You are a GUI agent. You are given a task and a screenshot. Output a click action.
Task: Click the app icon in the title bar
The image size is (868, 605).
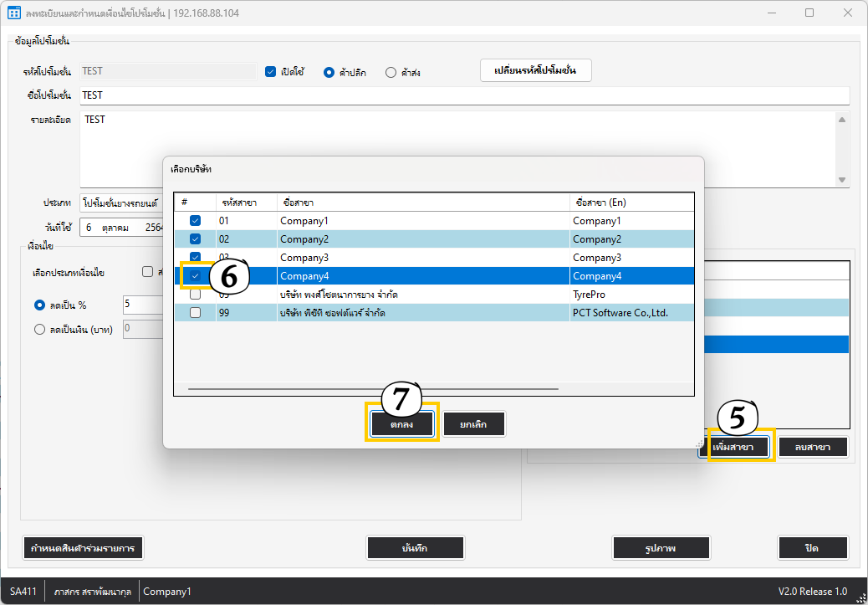pos(13,13)
